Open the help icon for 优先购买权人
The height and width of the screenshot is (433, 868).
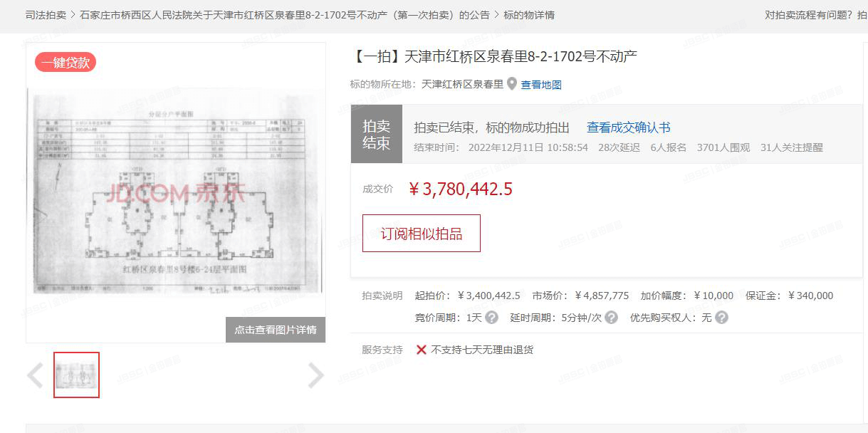723,318
